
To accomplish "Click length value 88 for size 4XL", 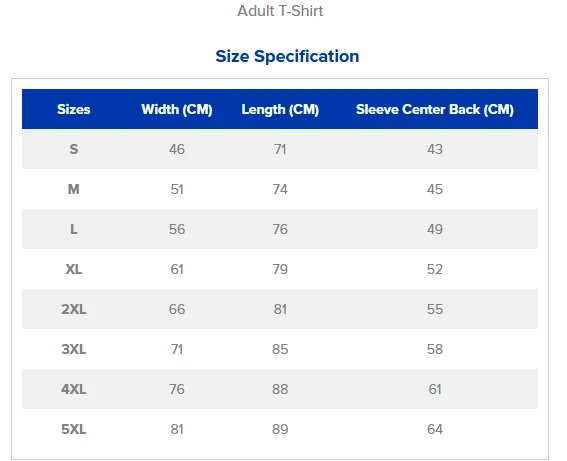I will 280,389.
